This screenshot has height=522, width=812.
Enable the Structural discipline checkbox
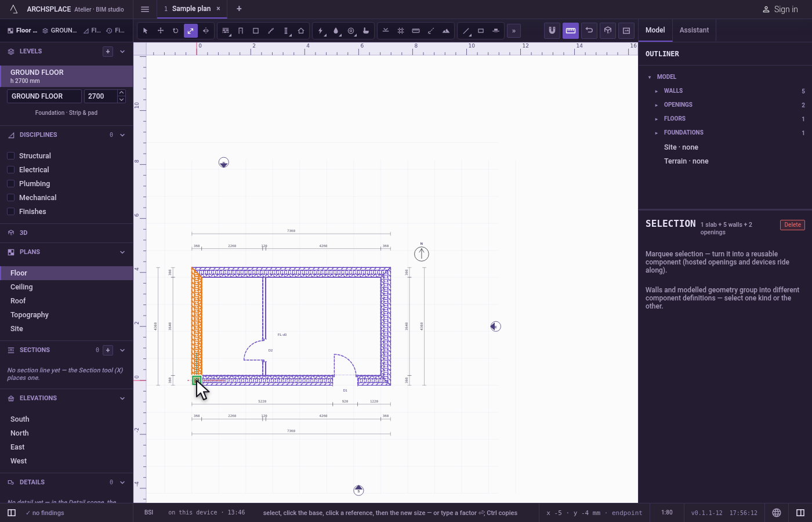coord(10,155)
